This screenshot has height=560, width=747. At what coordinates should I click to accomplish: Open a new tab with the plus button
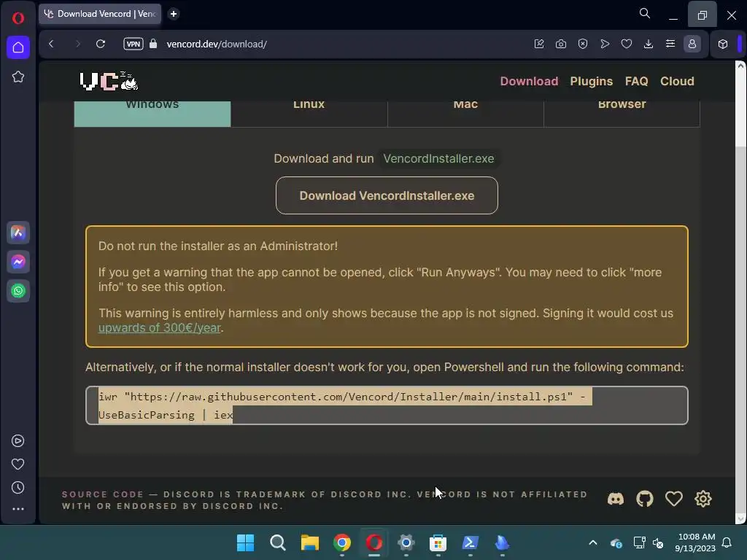click(174, 14)
